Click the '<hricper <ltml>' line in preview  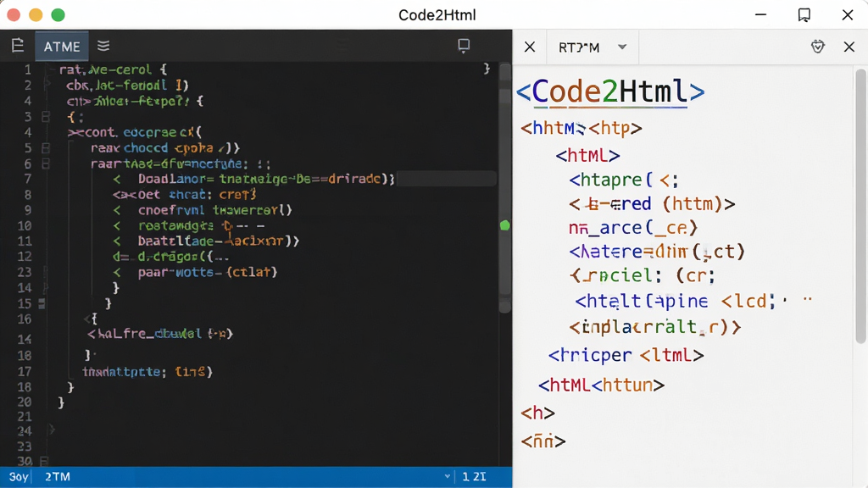pyautogui.click(x=626, y=355)
